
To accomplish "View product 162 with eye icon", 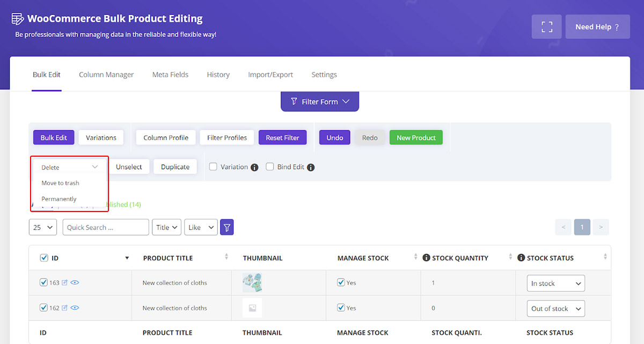I will click(x=75, y=308).
